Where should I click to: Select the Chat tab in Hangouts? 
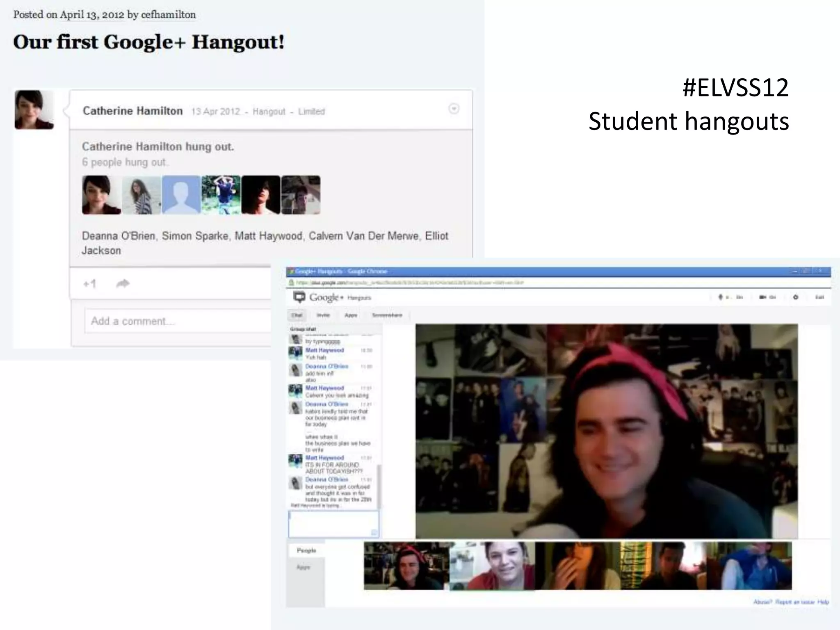(x=297, y=315)
